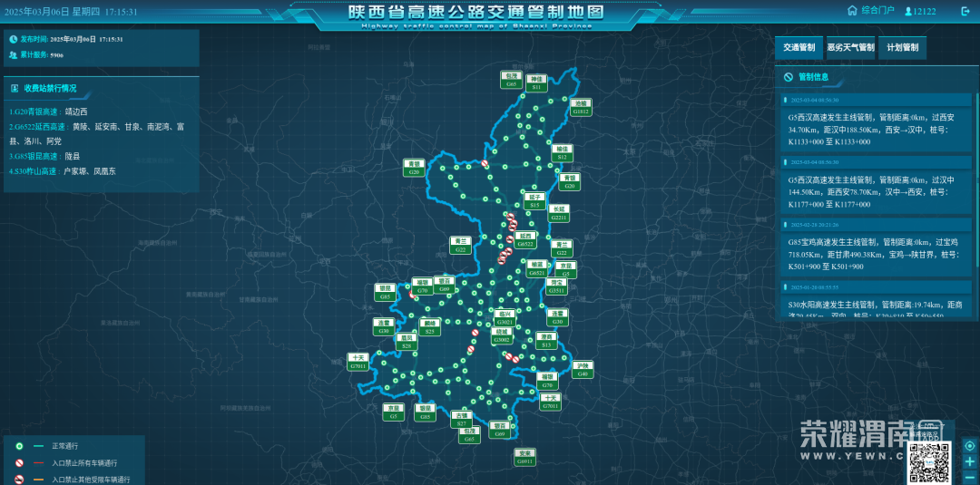
Task: Click the logout icon in top-right corner
Action: tap(964, 11)
